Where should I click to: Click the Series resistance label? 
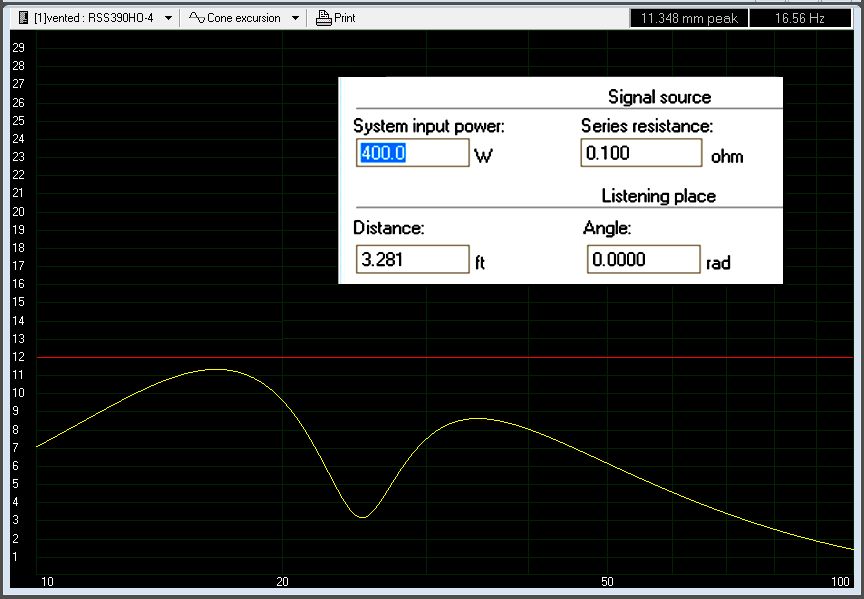point(647,126)
